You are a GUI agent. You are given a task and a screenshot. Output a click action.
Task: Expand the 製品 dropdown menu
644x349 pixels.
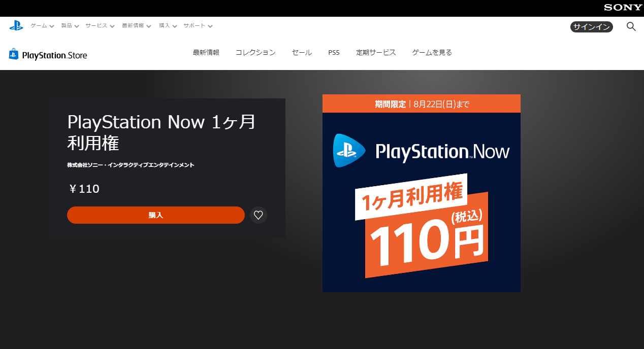pos(70,25)
